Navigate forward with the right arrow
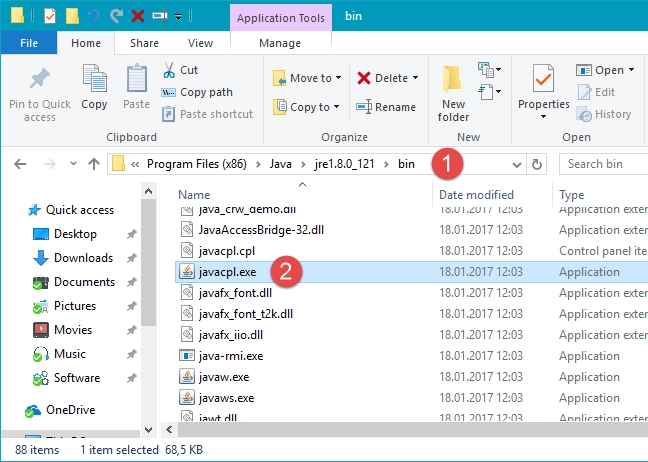Screen dimensions: 648x462 coord(50,164)
